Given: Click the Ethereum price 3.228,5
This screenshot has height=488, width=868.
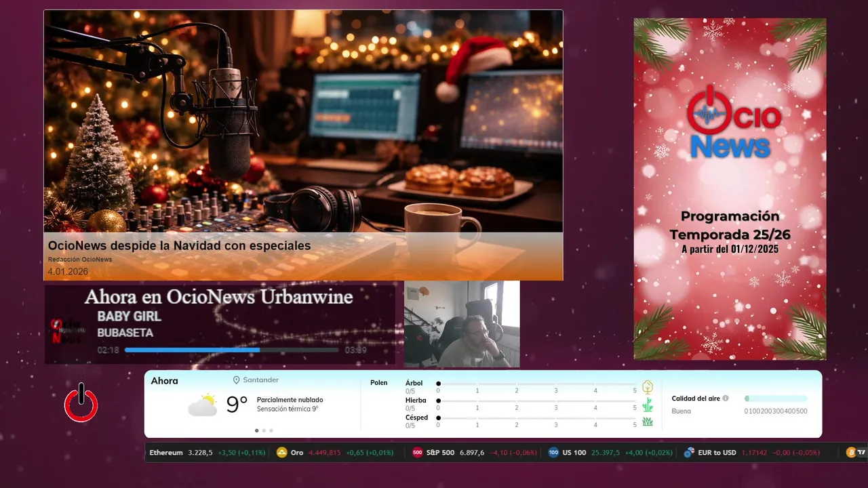Looking at the screenshot, I should click(x=200, y=452).
